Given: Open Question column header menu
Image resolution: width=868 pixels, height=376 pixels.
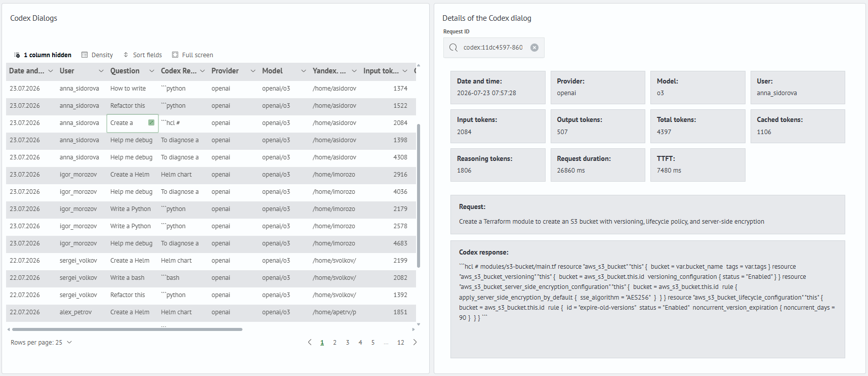Looking at the screenshot, I should pyautogui.click(x=152, y=71).
